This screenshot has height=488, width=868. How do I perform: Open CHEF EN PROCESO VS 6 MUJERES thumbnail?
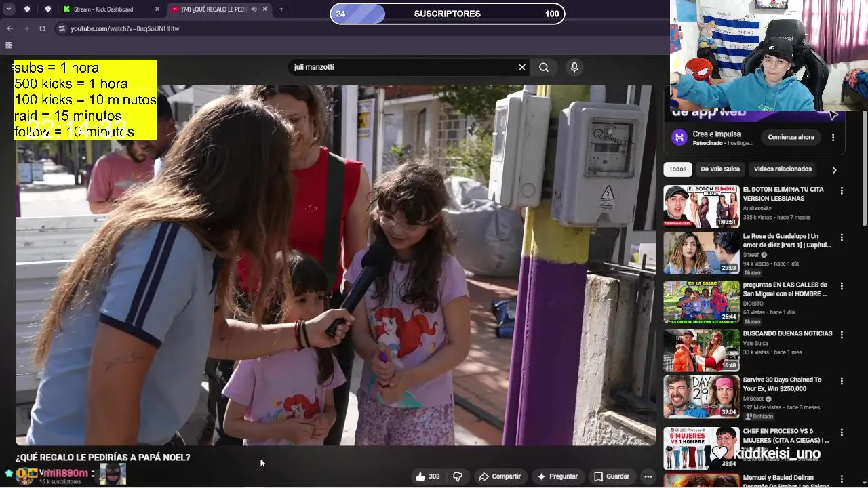click(701, 448)
